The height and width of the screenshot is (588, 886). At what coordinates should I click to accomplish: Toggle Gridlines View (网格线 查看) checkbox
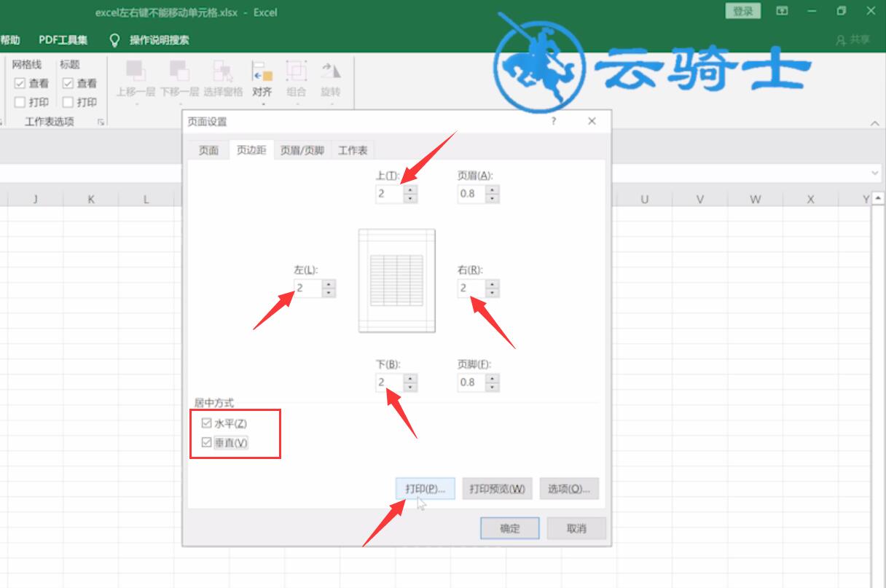[x=20, y=83]
